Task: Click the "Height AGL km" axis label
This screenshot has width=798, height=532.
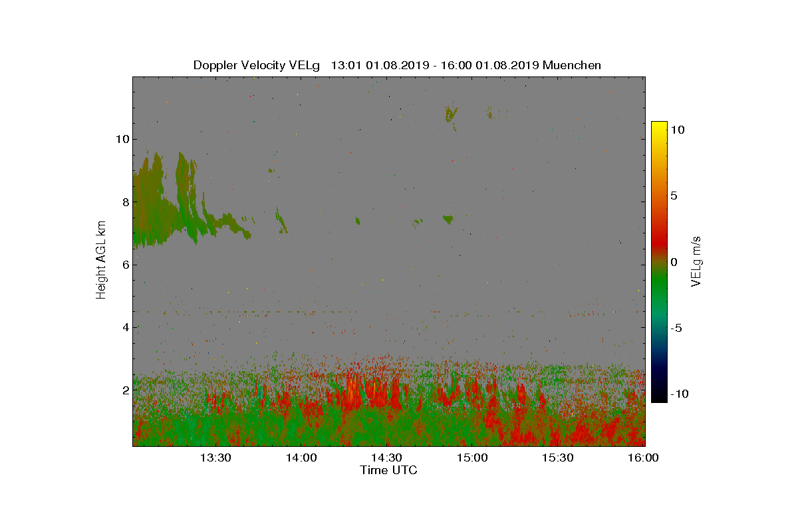Action: tap(101, 261)
